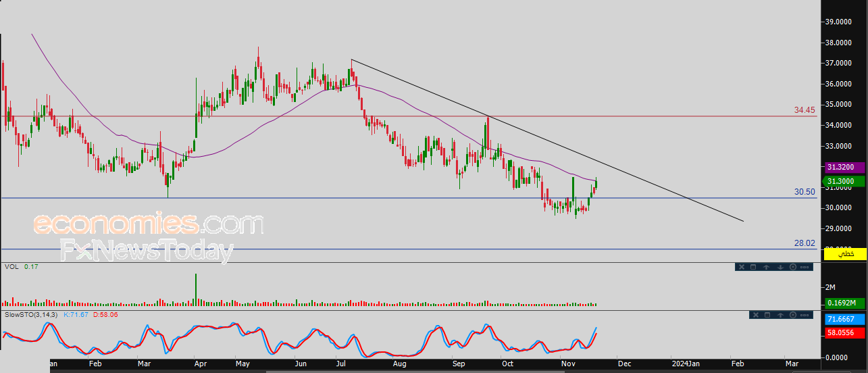The width and height of the screenshot is (868, 373).
Task: Click the 38.0000 price axis label
Action: (x=839, y=43)
